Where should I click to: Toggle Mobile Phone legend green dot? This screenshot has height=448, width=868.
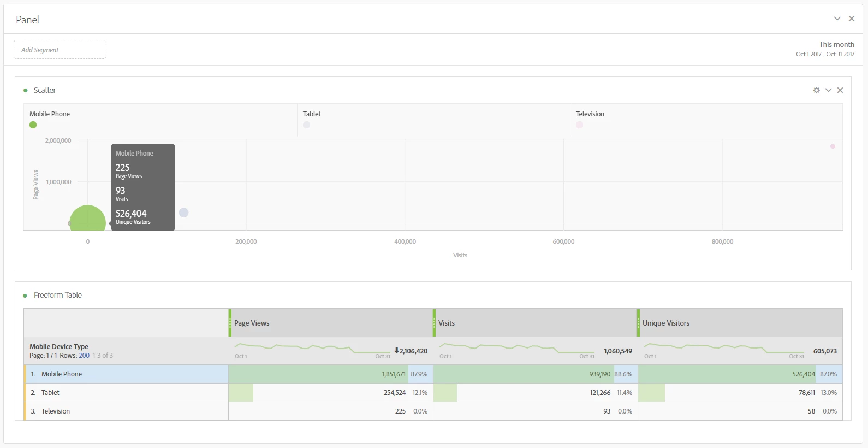(x=33, y=125)
